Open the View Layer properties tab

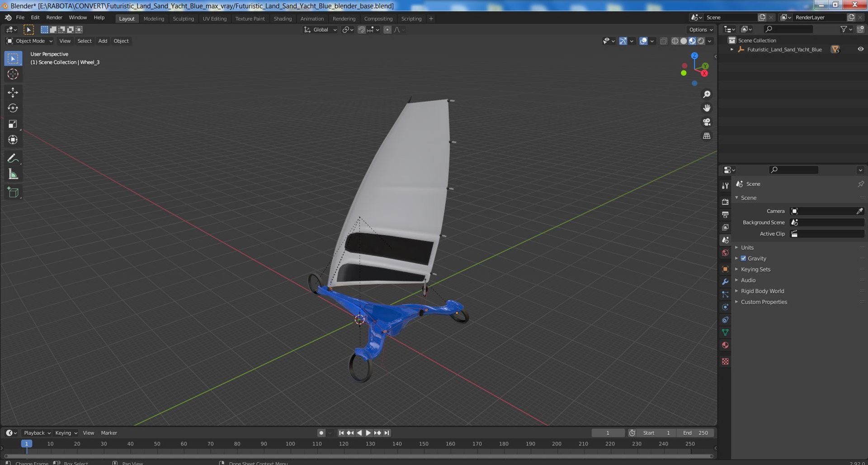pyautogui.click(x=725, y=227)
